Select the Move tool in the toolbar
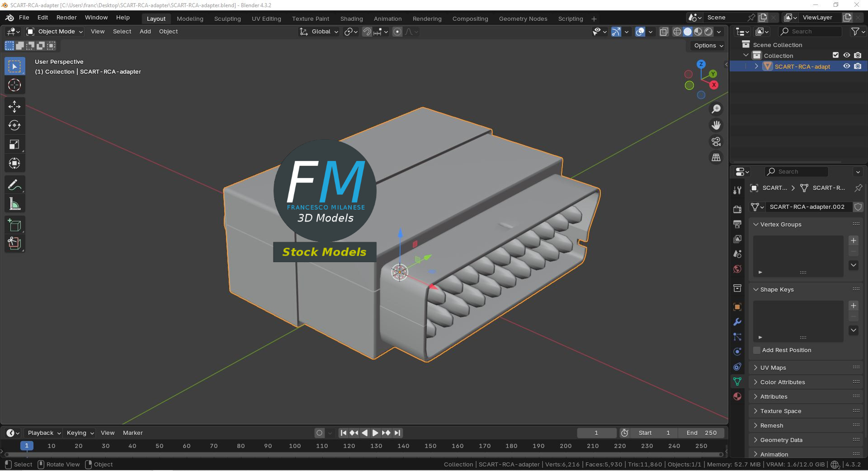The image size is (868, 471). (x=14, y=106)
